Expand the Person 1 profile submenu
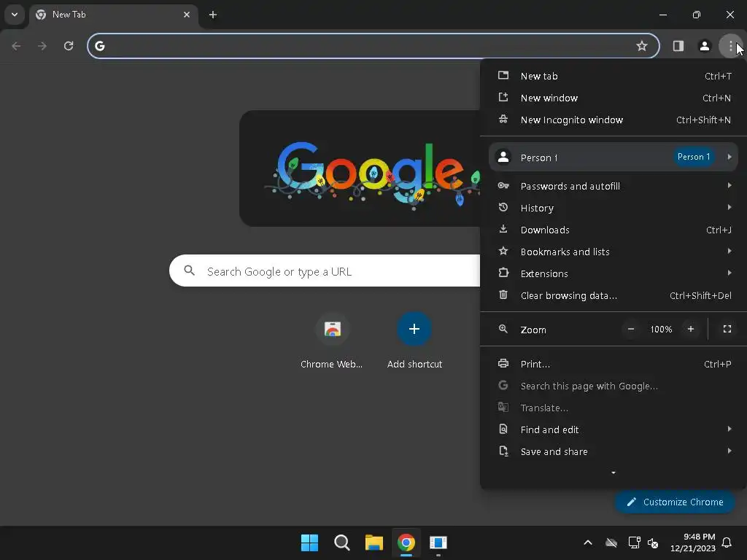 click(613, 157)
